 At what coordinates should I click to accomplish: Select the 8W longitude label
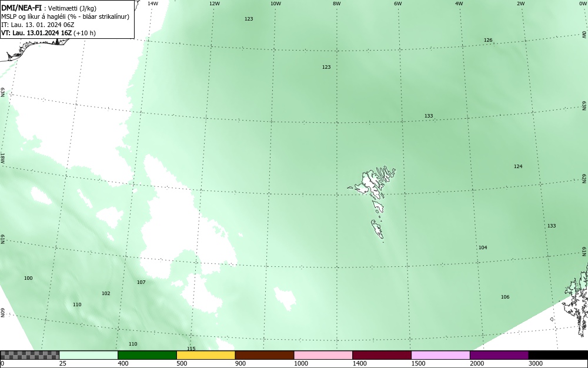coord(337,4)
